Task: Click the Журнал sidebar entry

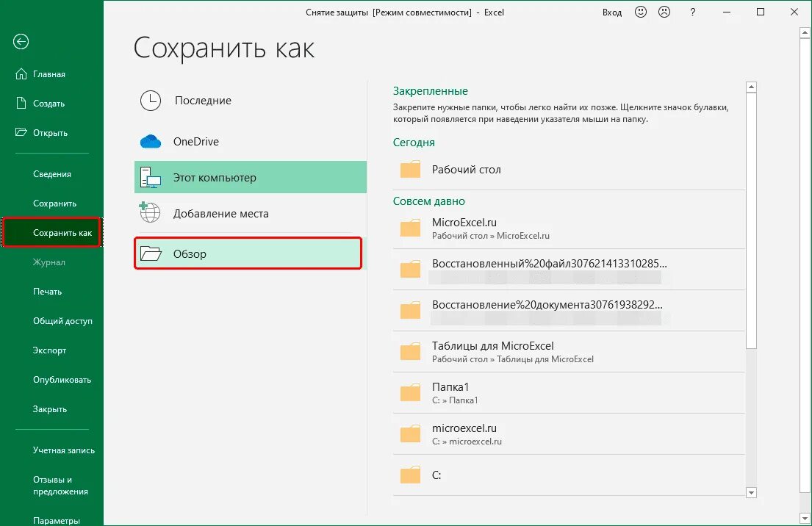Action: point(48,262)
